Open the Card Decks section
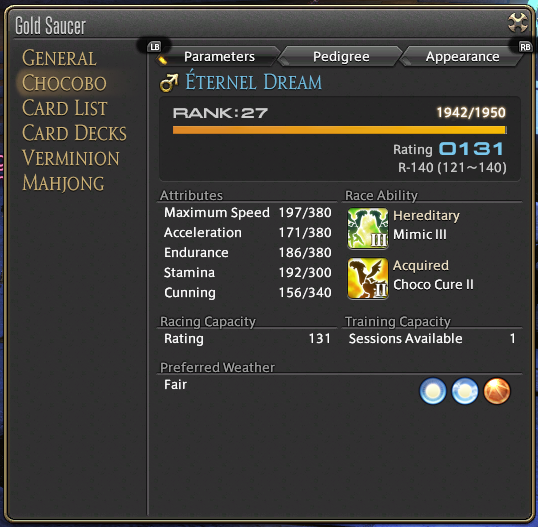Screen dimensions: 538x527 coord(74,133)
